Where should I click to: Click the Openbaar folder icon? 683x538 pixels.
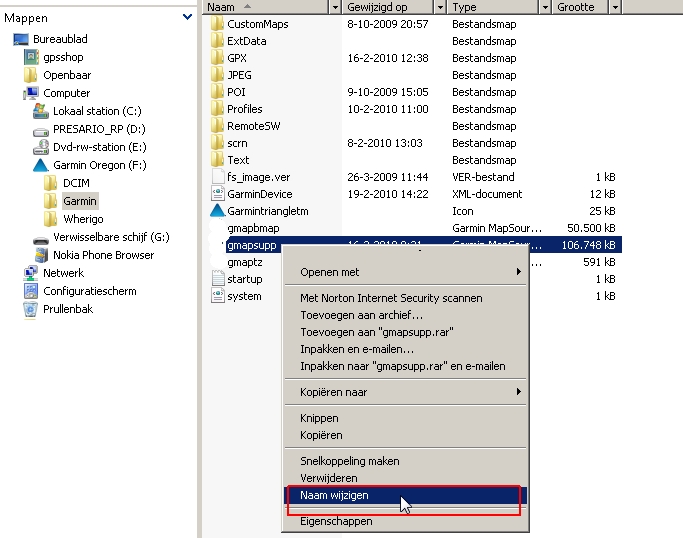(30, 75)
